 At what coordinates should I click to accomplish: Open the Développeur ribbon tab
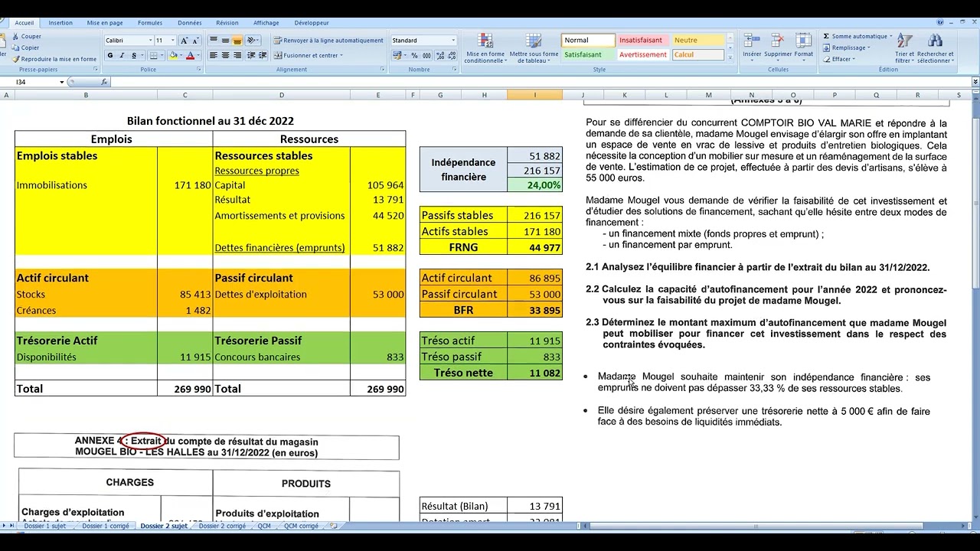click(312, 23)
